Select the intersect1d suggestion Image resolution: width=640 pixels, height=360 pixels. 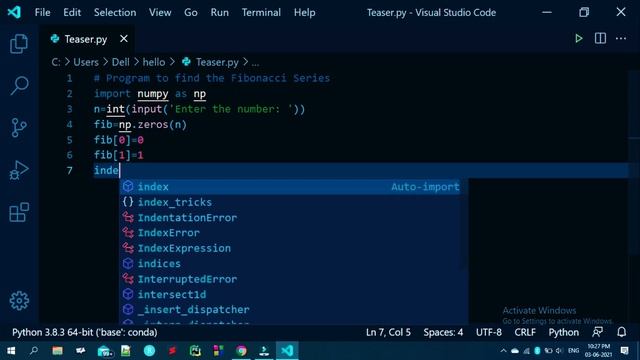pyautogui.click(x=289, y=294)
